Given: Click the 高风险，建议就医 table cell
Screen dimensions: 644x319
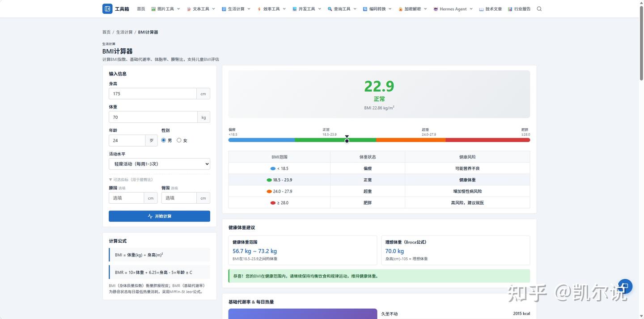Looking at the screenshot, I should tap(467, 203).
